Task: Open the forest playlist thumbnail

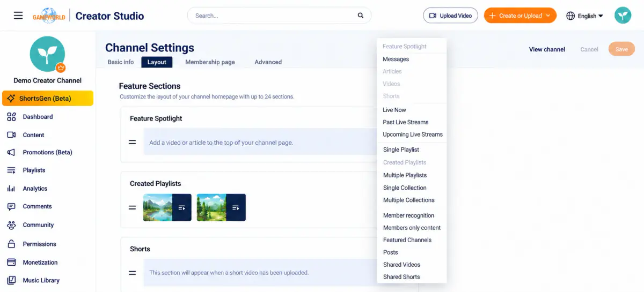Action: pos(221,207)
